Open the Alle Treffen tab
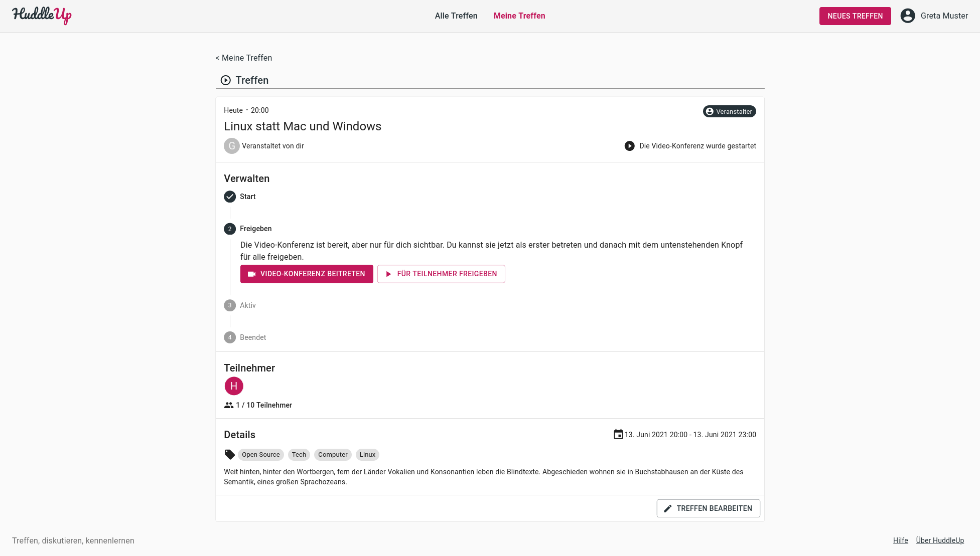The image size is (980, 556). (x=456, y=16)
